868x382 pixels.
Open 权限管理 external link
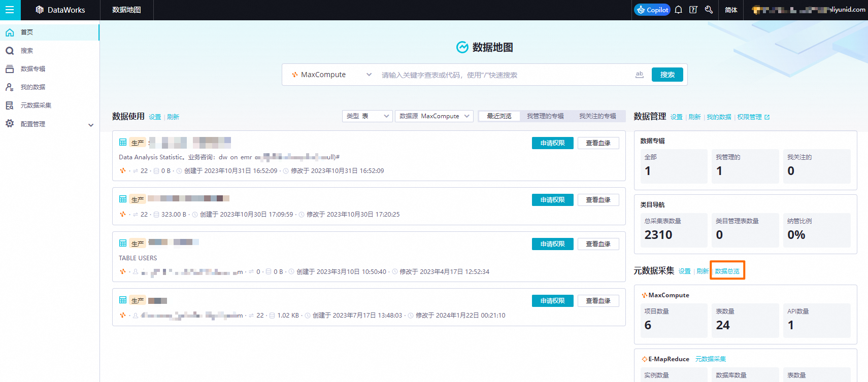click(x=753, y=117)
